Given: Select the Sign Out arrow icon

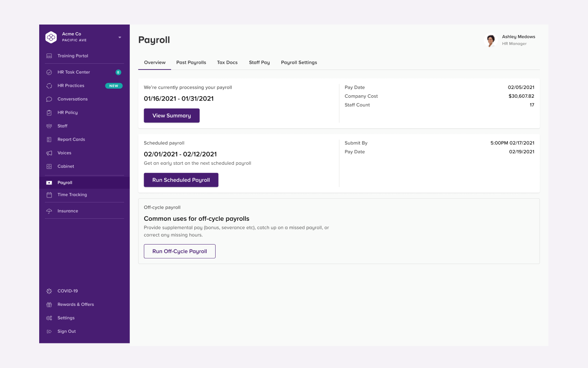Looking at the screenshot, I should (x=49, y=332).
